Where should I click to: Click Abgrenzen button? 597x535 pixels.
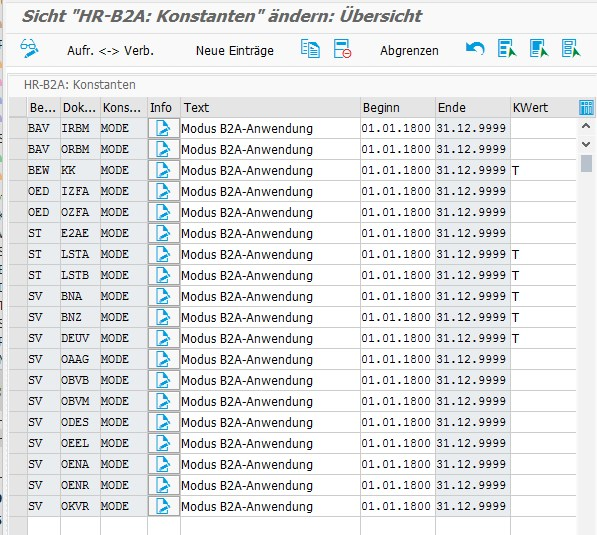click(409, 51)
